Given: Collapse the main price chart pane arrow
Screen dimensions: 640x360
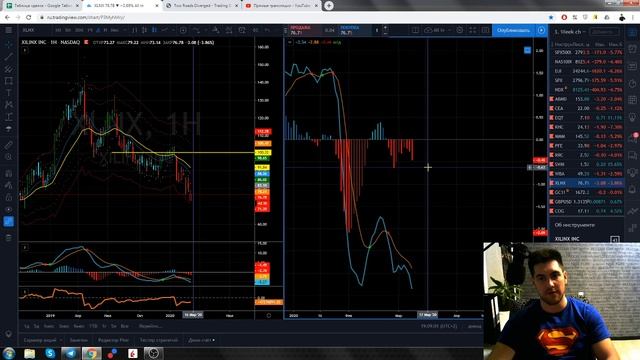Looking at the screenshot, I should tap(25, 50).
